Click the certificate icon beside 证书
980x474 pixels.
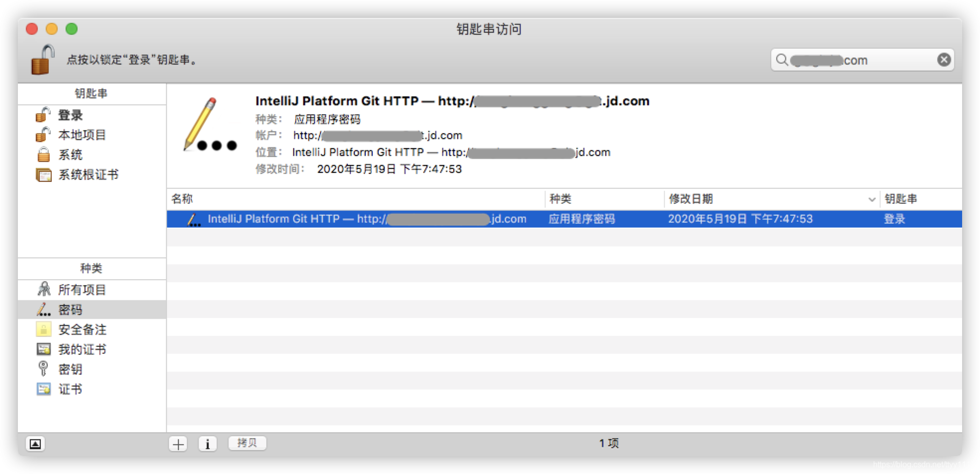44,389
